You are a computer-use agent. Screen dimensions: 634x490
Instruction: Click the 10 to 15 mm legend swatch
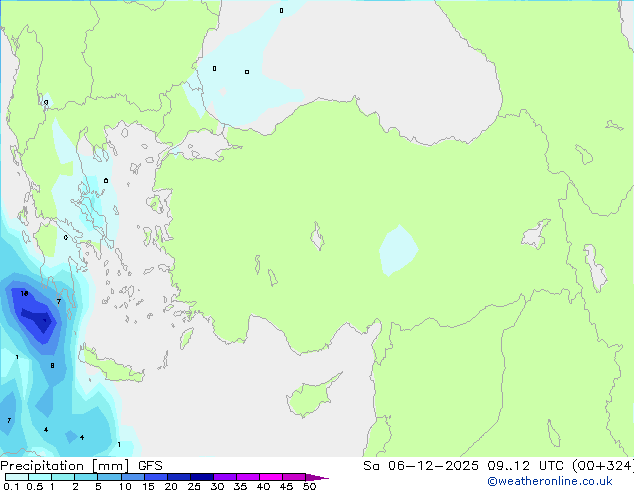tap(133, 477)
